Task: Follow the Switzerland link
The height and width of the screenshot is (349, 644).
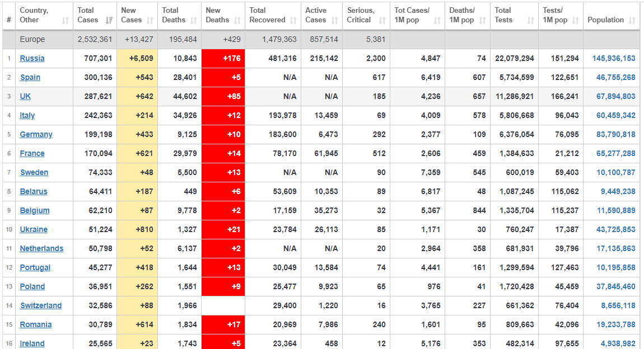Action: 41,305
